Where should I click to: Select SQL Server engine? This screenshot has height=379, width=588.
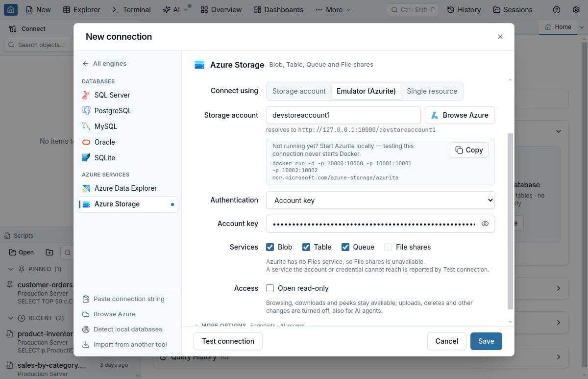pos(127,95)
